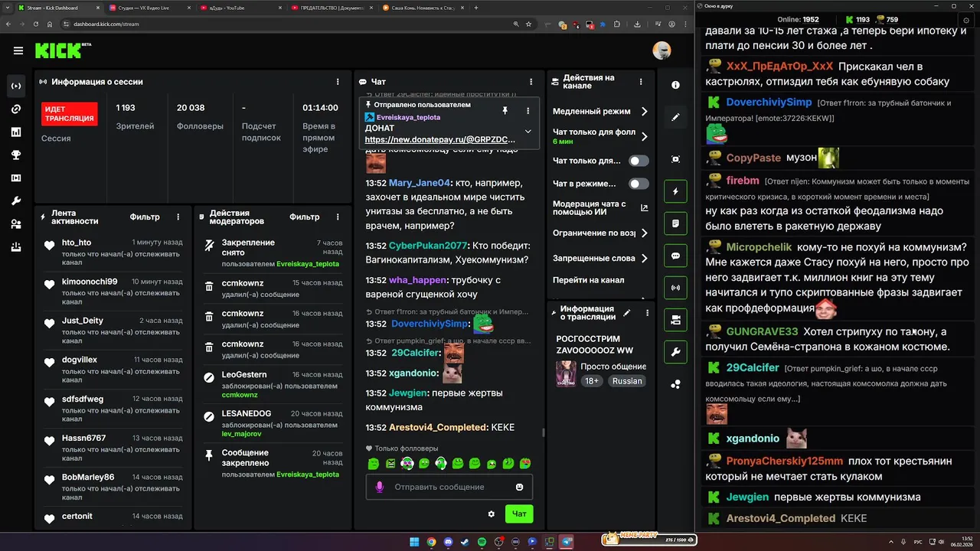The image size is (980, 551).
Task: Open Spotify from the taskbar
Action: click(482, 542)
